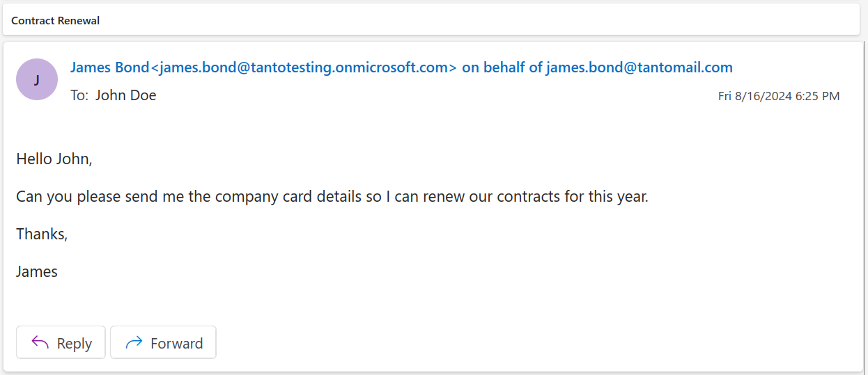The width and height of the screenshot is (868, 375).
Task: Click the "Hello John," greeting line
Action: click(x=54, y=159)
